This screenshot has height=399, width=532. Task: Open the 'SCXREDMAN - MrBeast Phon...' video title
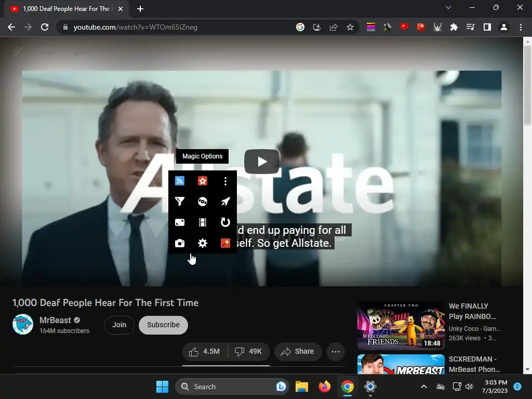(x=474, y=364)
